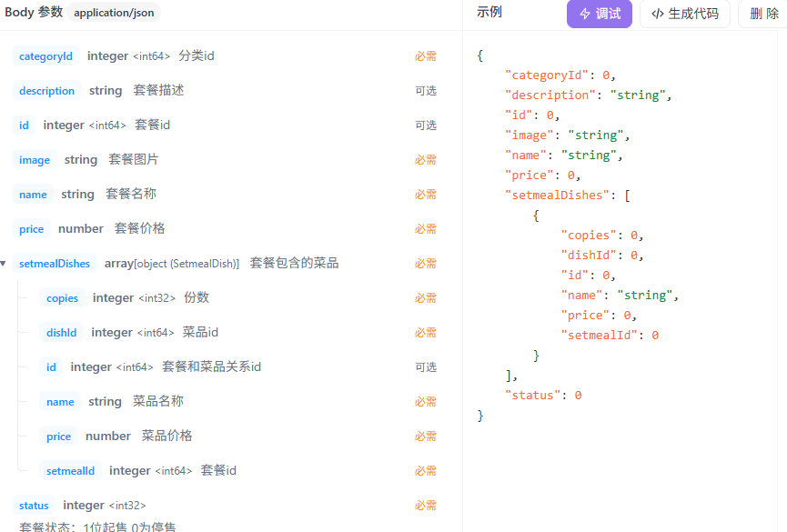
Task: Click the 菜品id description text
Action: click(x=200, y=332)
